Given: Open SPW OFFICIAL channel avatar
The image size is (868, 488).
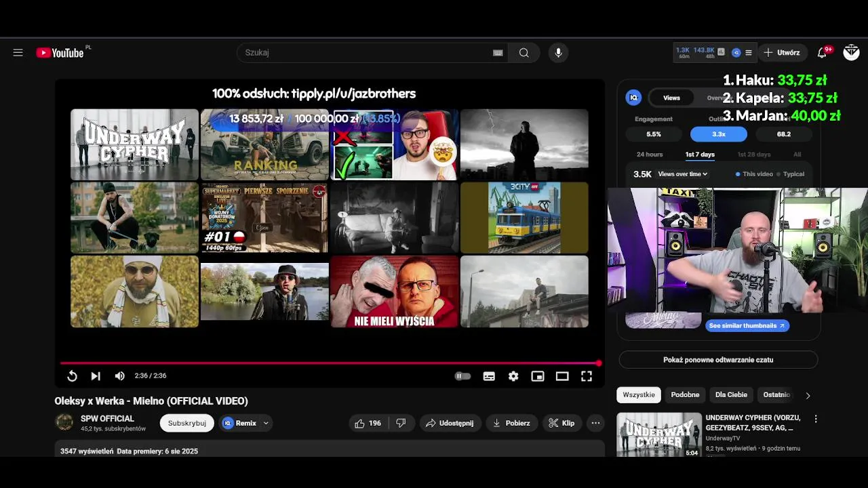Looking at the screenshot, I should [x=64, y=422].
